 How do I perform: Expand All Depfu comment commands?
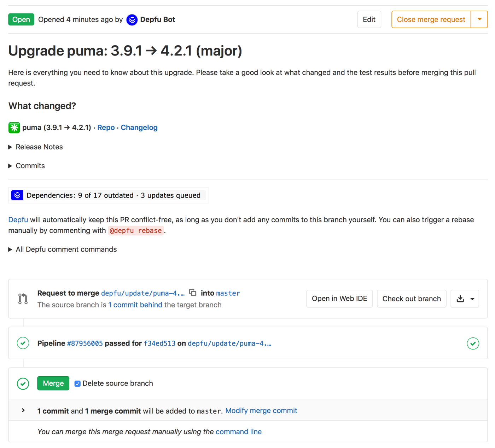[x=10, y=249]
